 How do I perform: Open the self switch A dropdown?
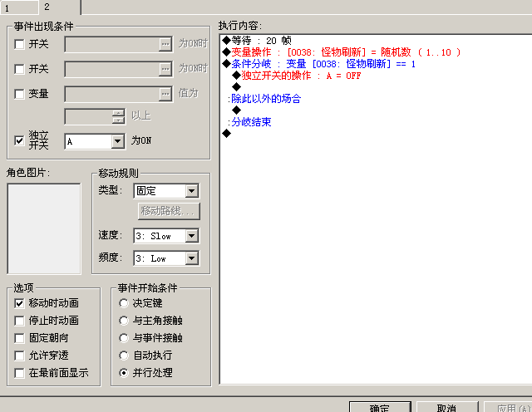point(118,141)
